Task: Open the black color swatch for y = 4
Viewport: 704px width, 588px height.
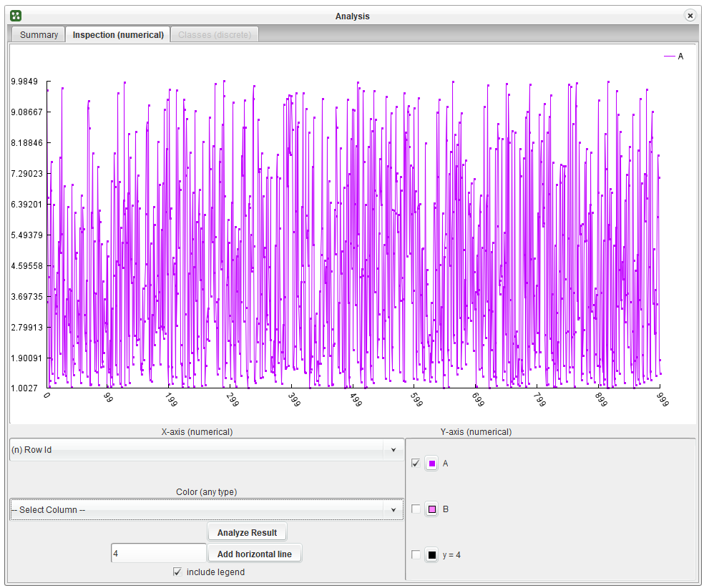Action: coord(431,555)
